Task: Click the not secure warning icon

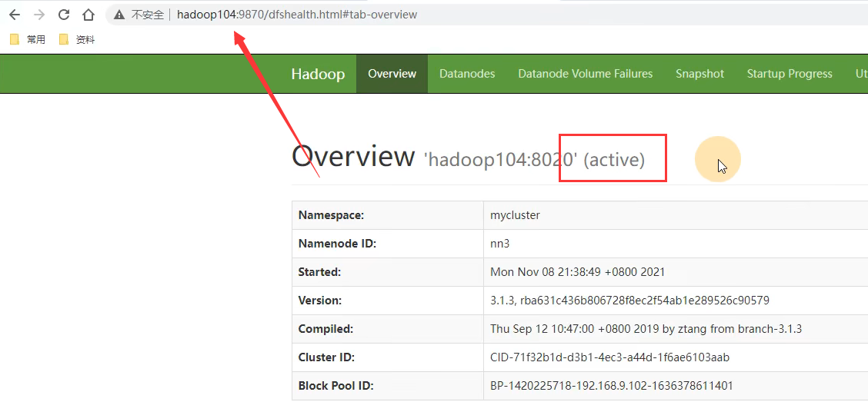Action: click(119, 15)
